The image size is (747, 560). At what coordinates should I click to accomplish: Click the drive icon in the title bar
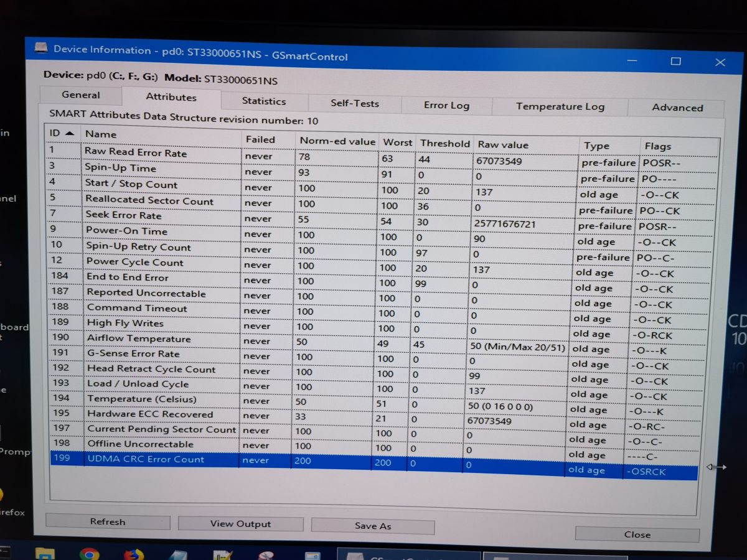(41, 49)
